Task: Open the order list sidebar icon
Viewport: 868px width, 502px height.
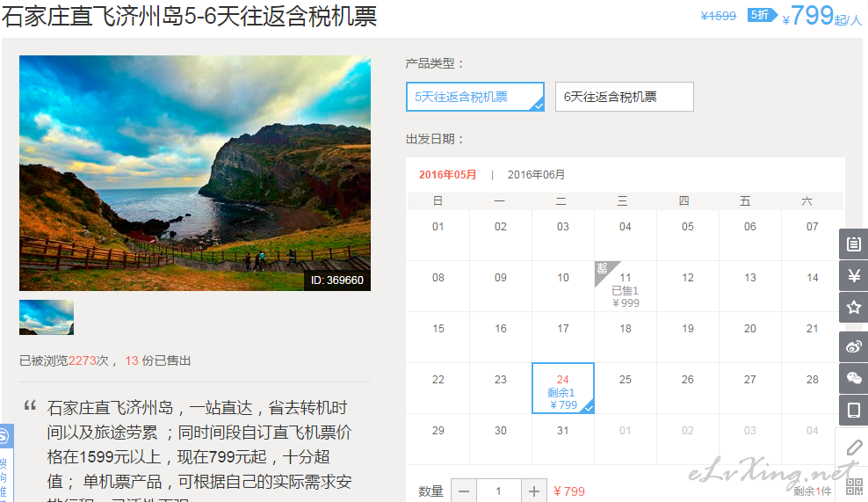Action: click(854, 244)
